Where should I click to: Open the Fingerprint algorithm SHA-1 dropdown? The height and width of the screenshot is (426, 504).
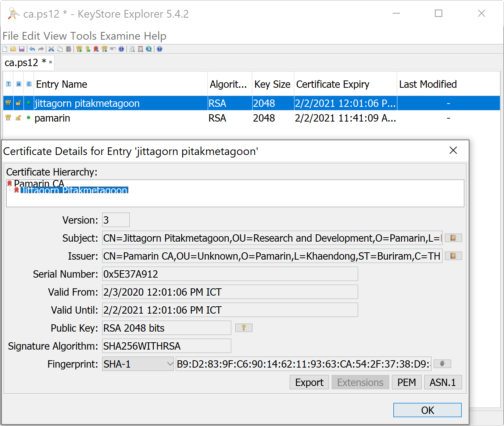click(x=138, y=364)
